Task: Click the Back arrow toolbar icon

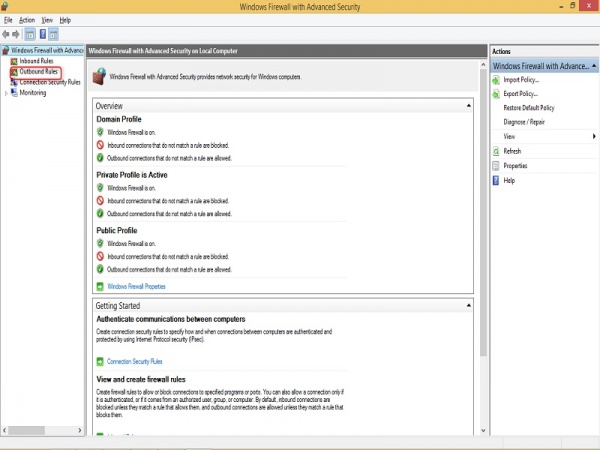Action: click(6, 34)
